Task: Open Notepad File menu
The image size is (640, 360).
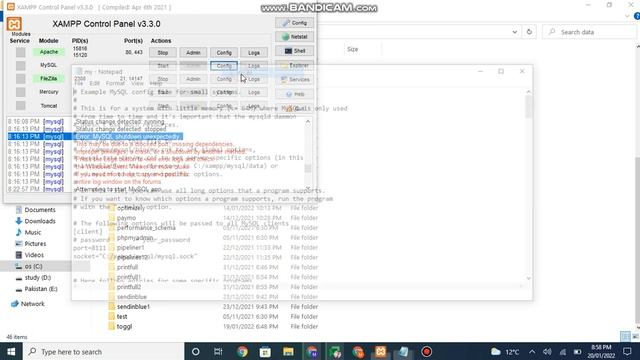Action: coord(79,83)
